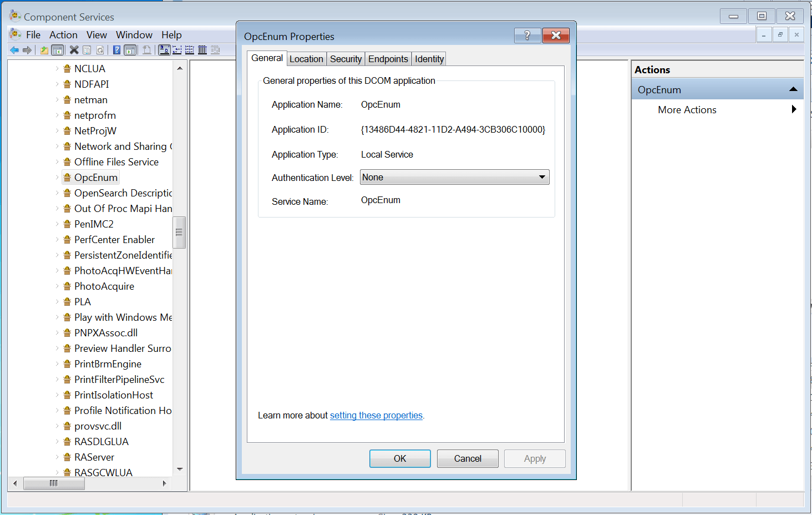Follow the 'setting these properties' link
Image resolution: width=812 pixels, height=515 pixels.
tap(376, 415)
